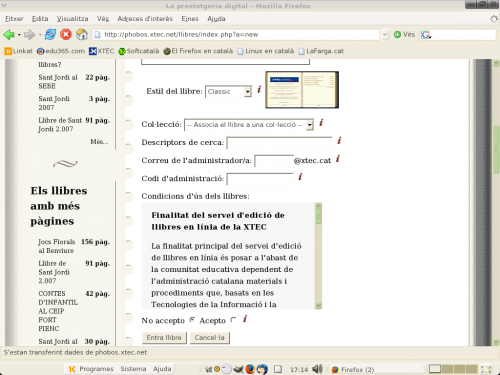This screenshot has height=375, width=500.
Task: Show info icon beside Accepto option
Action: pyautogui.click(x=245, y=319)
